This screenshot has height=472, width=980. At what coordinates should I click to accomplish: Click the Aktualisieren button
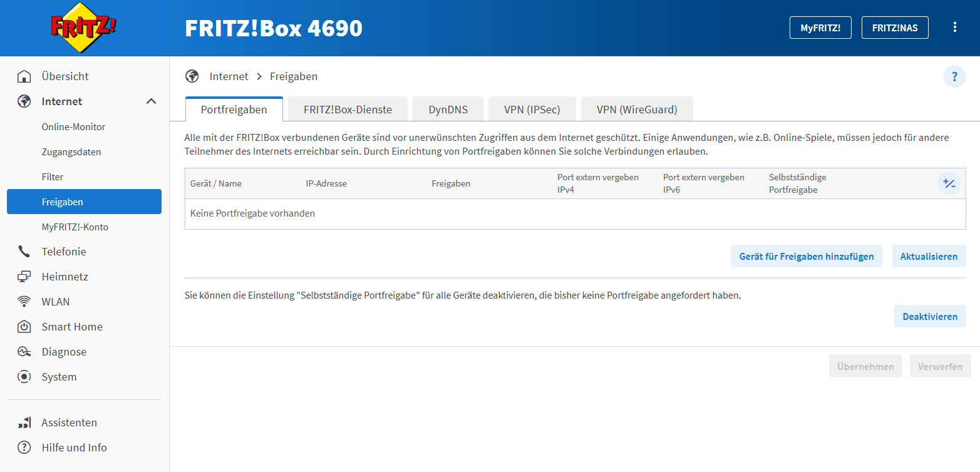coord(929,256)
